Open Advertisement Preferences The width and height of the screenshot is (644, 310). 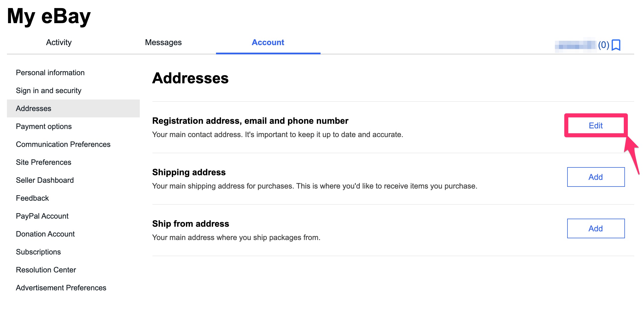(x=61, y=288)
